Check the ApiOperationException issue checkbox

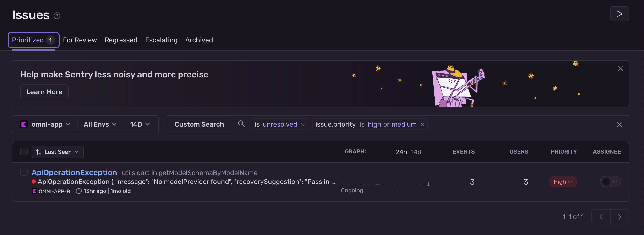(24, 172)
